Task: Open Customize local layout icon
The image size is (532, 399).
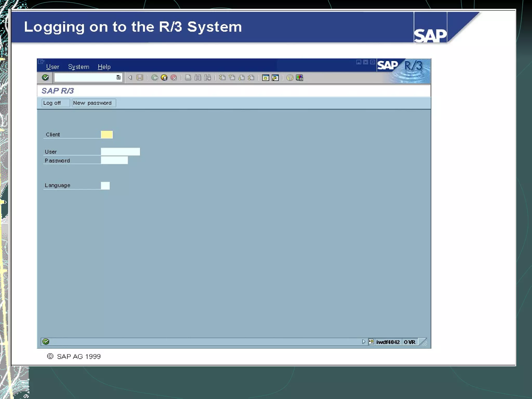Action: tap(299, 78)
